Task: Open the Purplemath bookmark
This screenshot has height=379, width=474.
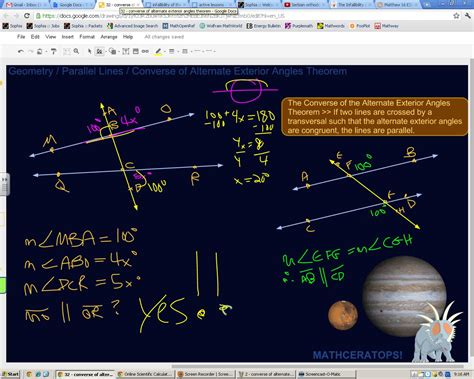Action: click(x=299, y=26)
